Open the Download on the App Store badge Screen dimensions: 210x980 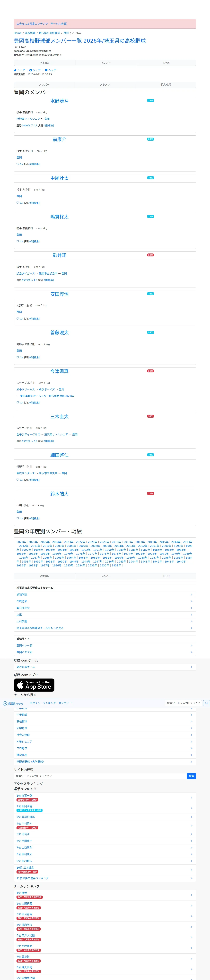pyautogui.click(x=34, y=685)
